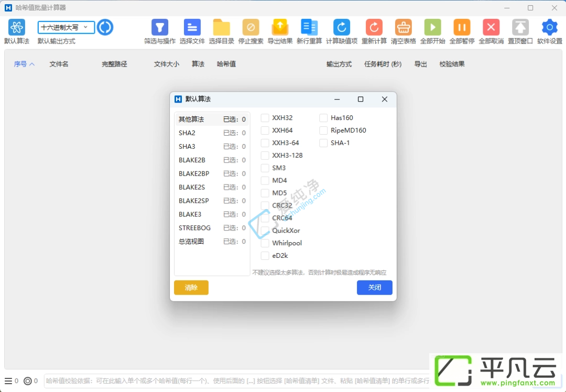Open the 默认算法 toolbar icon

pyautogui.click(x=17, y=27)
